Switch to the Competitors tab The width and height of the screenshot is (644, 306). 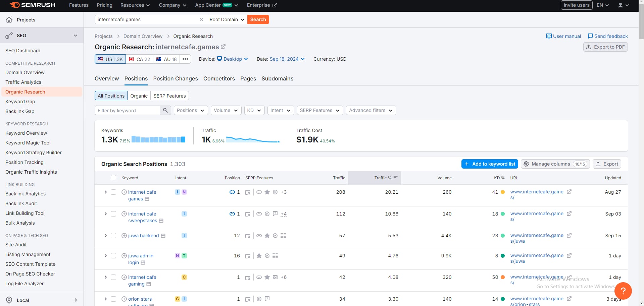pyautogui.click(x=219, y=78)
